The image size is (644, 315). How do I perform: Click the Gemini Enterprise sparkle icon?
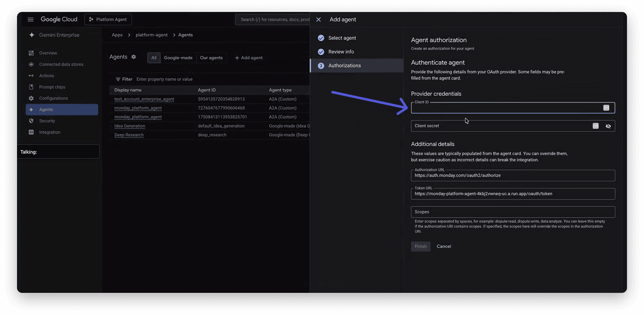pos(32,35)
